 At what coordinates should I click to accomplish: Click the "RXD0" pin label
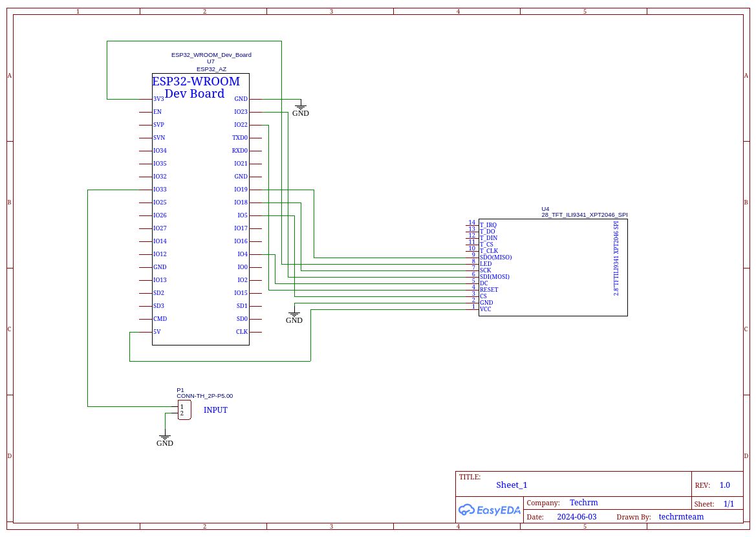pos(240,151)
